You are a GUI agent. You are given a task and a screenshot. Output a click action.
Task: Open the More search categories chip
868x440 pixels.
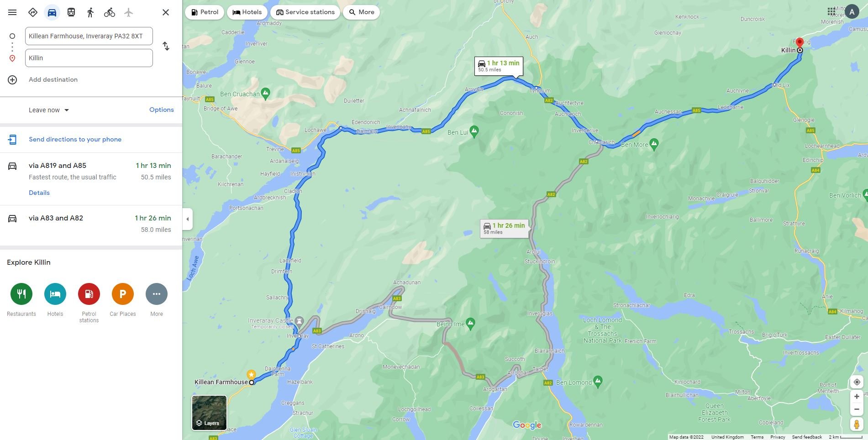tap(362, 12)
